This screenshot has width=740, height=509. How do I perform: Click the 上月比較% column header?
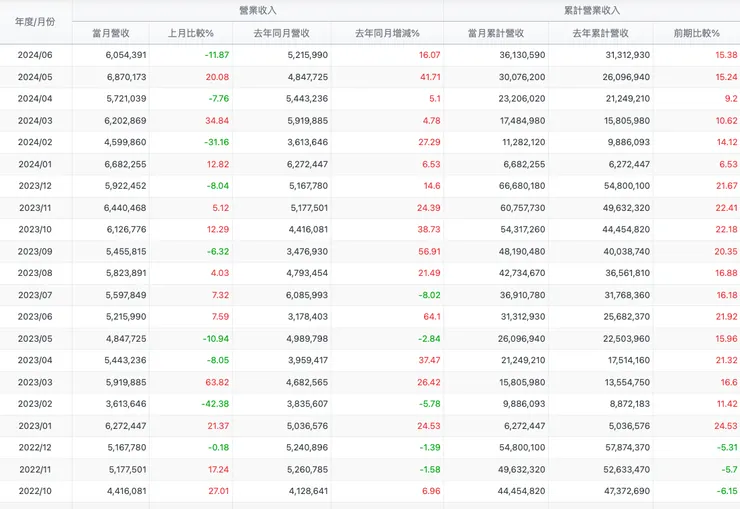(x=191, y=33)
